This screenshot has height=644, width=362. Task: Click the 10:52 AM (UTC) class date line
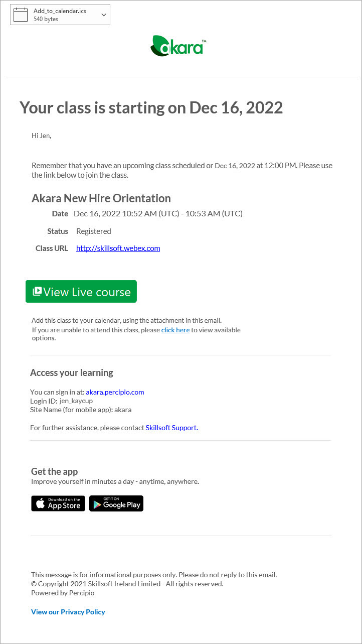pyautogui.click(x=158, y=213)
